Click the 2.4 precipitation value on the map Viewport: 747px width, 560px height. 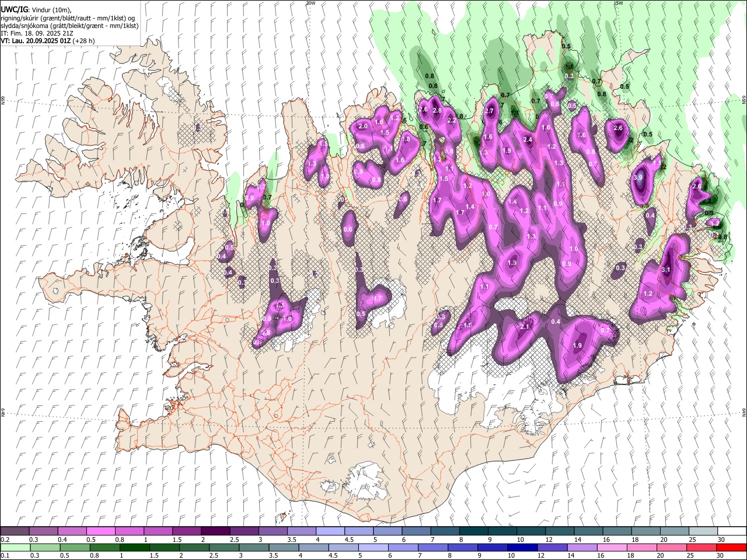528,140
